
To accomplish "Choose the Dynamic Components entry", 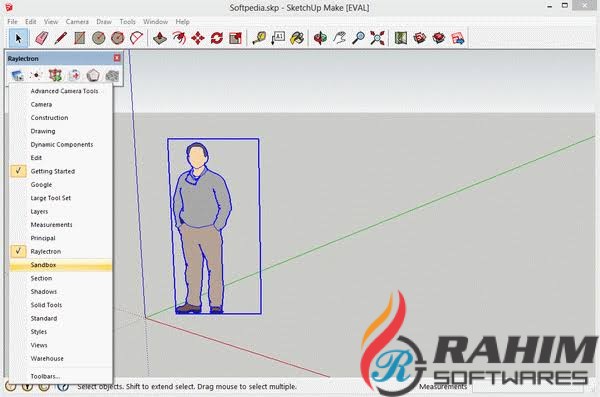I will click(60, 144).
